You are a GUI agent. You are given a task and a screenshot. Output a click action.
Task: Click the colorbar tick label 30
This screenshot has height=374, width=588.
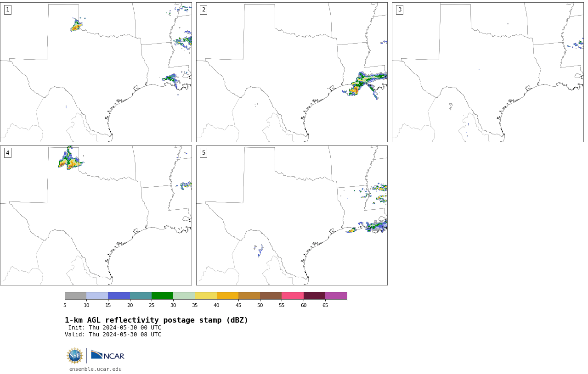tap(173, 305)
